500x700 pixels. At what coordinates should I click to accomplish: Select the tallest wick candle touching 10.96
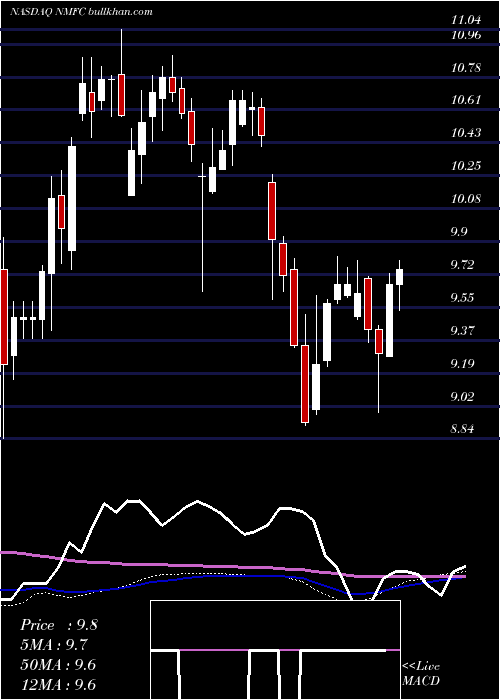pos(121,73)
